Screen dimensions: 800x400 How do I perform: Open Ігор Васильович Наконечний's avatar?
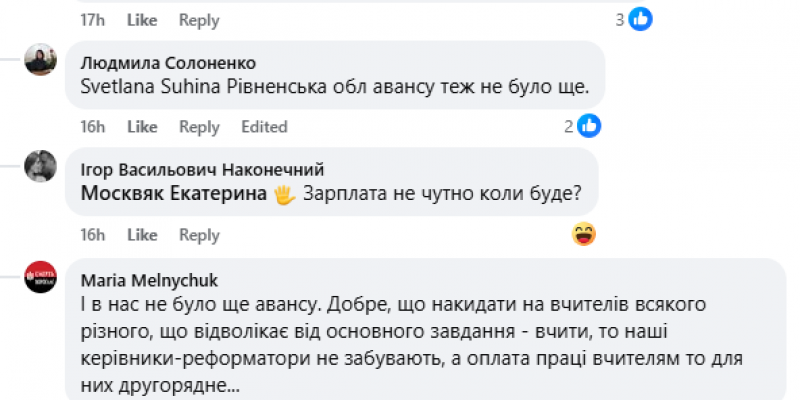(40, 166)
